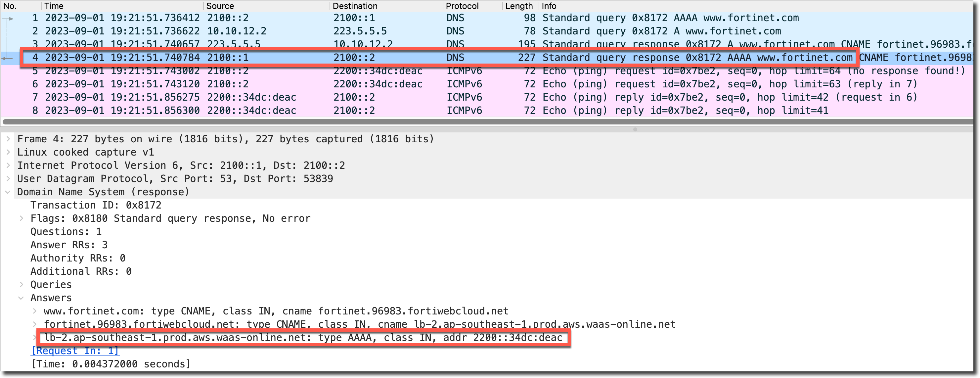980x378 pixels.
Task: Sort packets by Source column header
Action: click(220, 6)
